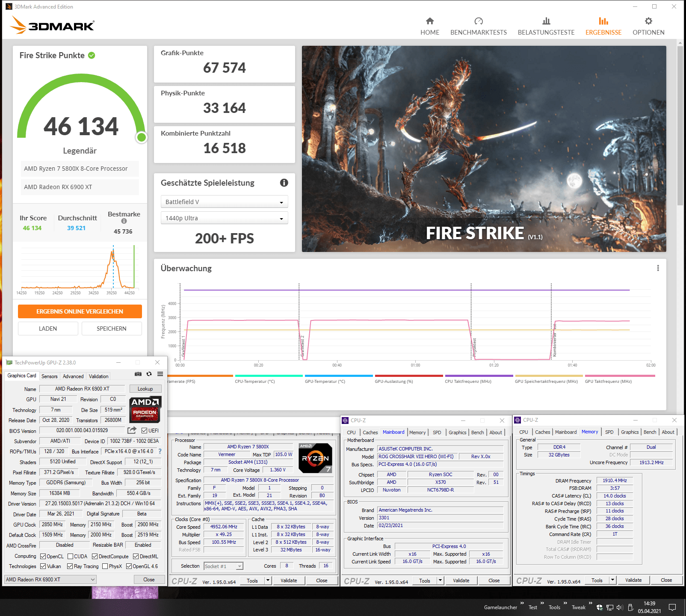The width and height of the screenshot is (686, 616).
Task: Click the SPEICHERN button
Action: click(x=112, y=329)
